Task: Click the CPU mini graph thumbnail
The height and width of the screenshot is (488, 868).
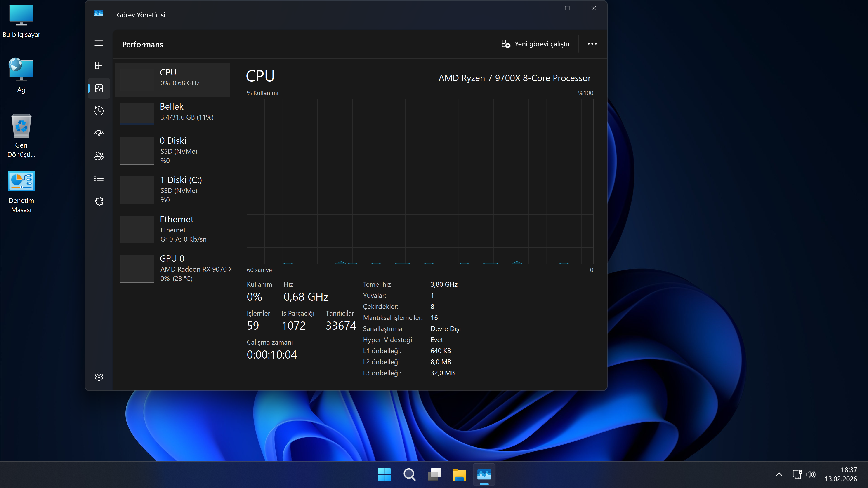Action: (x=137, y=80)
